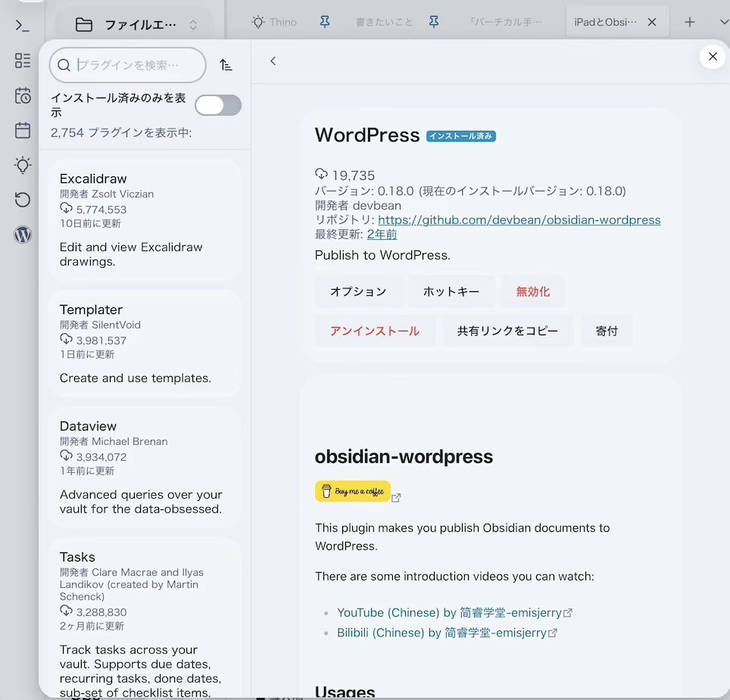Click the calendar-clock ribbon icon
This screenshot has width=730, height=700.
coord(23,95)
